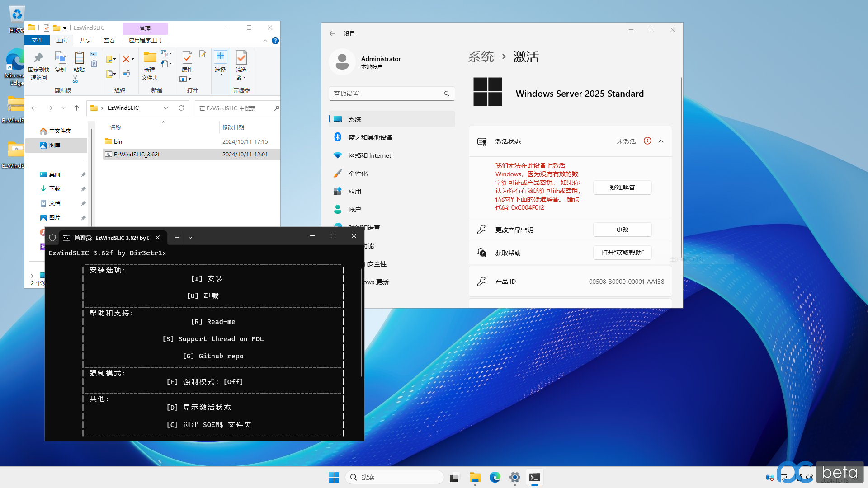This screenshot has height=488, width=868.
Task: Click the Settings window vertical scrollbar
Action: [681, 167]
